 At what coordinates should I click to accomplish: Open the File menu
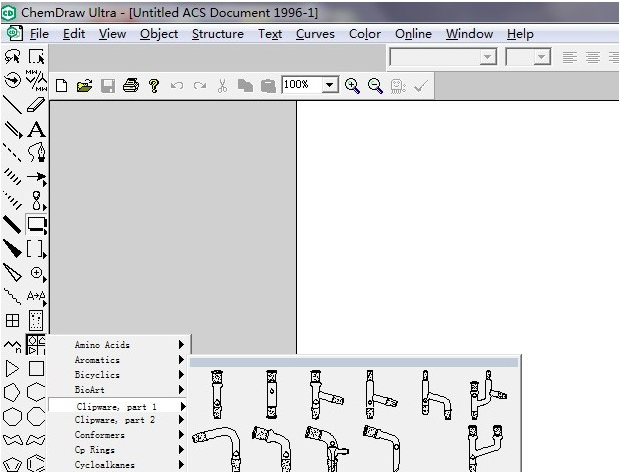39,34
